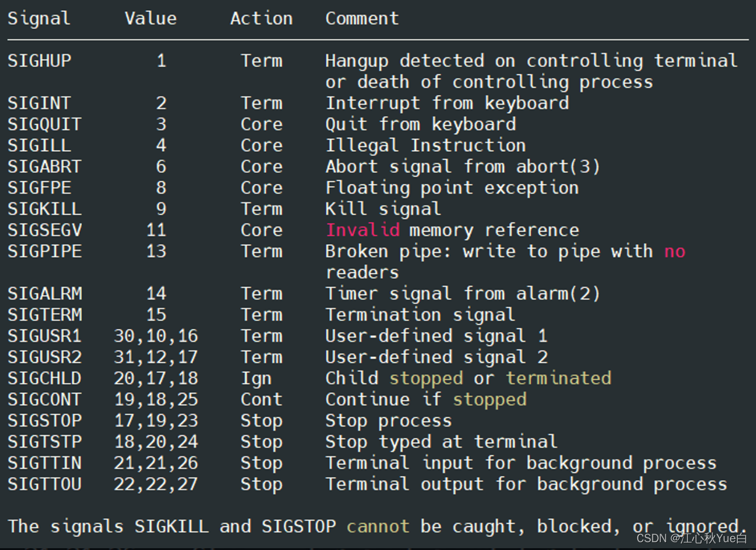
Task: Click the Stop action for SIGSTOP
Action: pos(262,420)
